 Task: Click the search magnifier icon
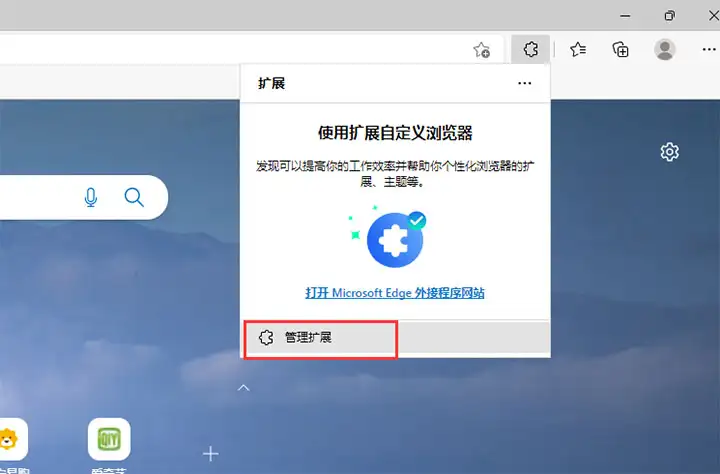coord(134,198)
